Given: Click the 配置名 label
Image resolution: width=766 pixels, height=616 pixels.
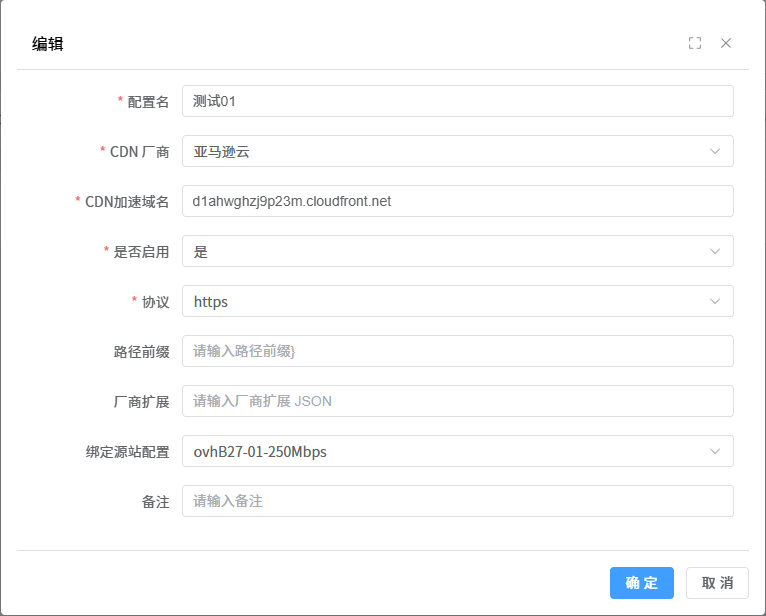Looking at the screenshot, I should 148,102.
